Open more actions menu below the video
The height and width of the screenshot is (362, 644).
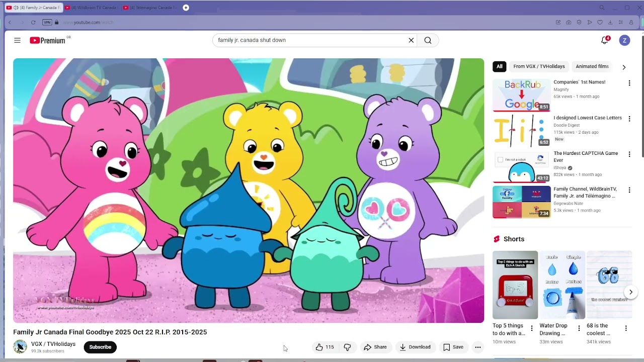coord(478,347)
